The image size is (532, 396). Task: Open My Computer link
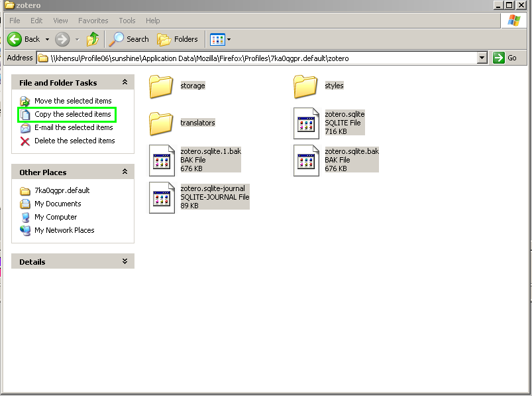(x=56, y=217)
